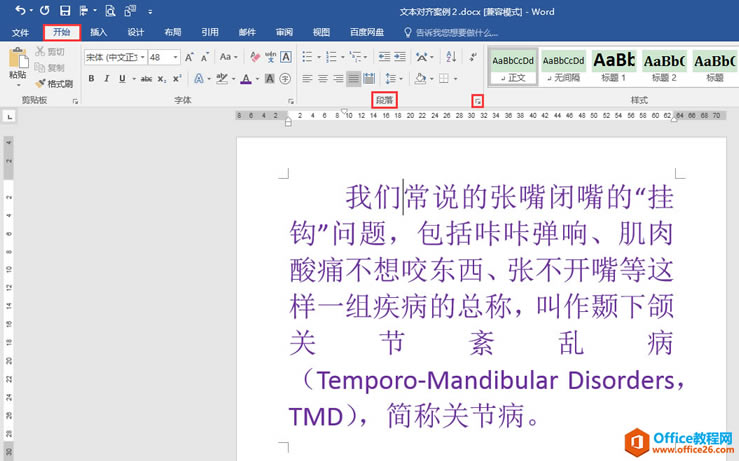Open the Aa change case dropdown
The height and width of the screenshot is (461, 739).
tap(229, 57)
